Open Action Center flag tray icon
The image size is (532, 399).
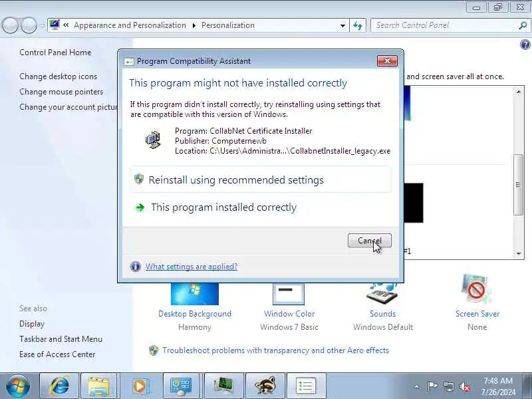[x=432, y=386]
